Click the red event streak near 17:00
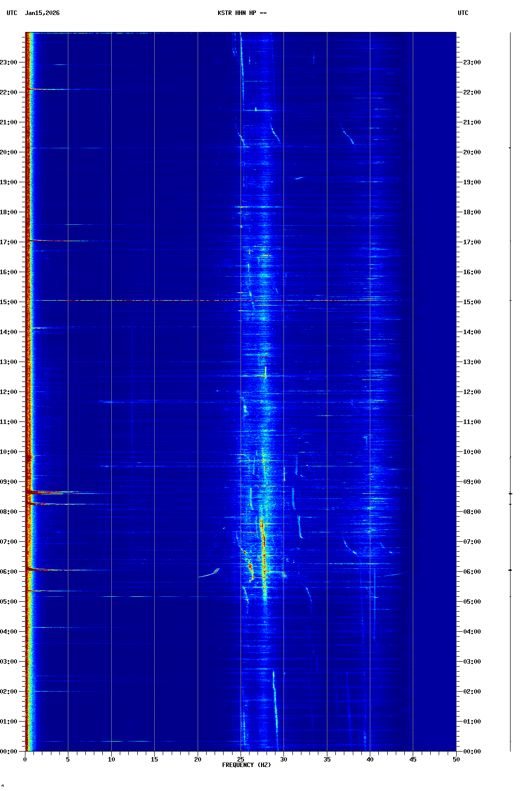 click(x=55, y=241)
